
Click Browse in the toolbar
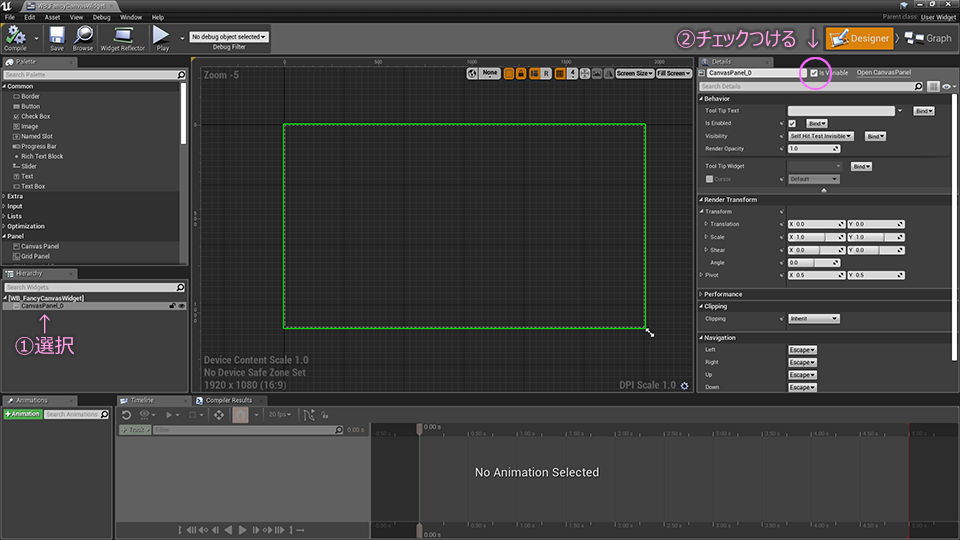click(x=83, y=39)
